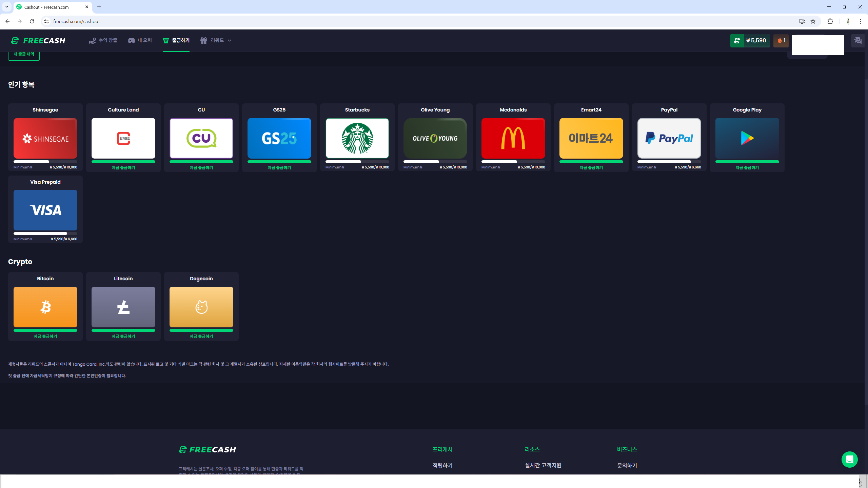Open the Chrome tab search dropdown
Image resolution: width=868 pixels, height=488 pixels.
tap(7, 7)
